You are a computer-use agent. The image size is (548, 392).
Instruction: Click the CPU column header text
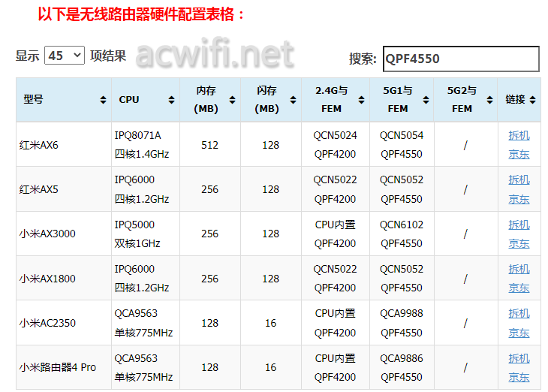[x=129, y=100]
